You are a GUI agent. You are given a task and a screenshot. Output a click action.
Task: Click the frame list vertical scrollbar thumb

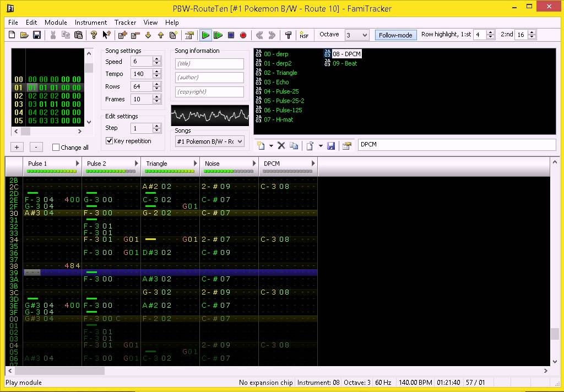(x=89, y=68)
